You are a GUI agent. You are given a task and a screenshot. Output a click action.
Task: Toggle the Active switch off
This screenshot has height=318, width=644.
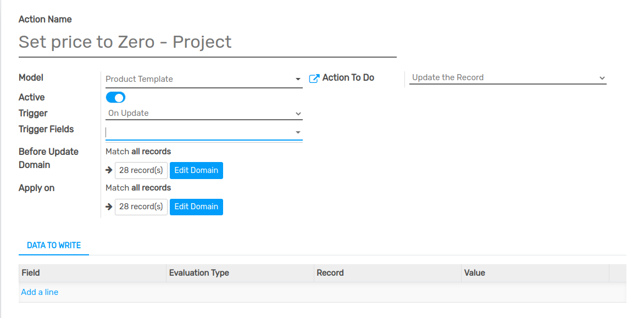115,98
